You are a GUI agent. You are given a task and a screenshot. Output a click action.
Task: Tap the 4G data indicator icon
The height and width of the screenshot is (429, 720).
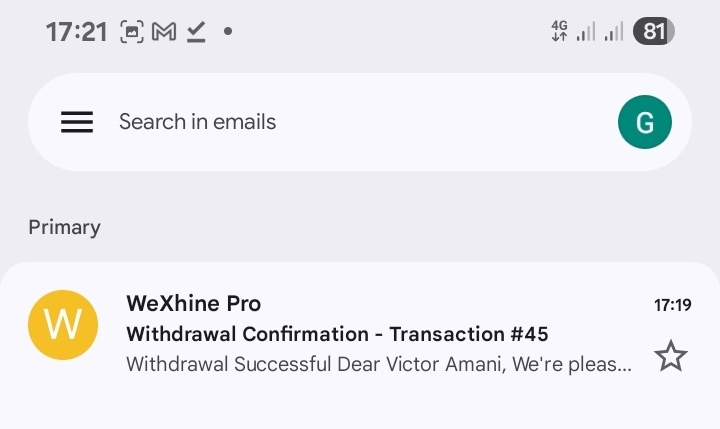pyautogui.click(x=560, y=32)
